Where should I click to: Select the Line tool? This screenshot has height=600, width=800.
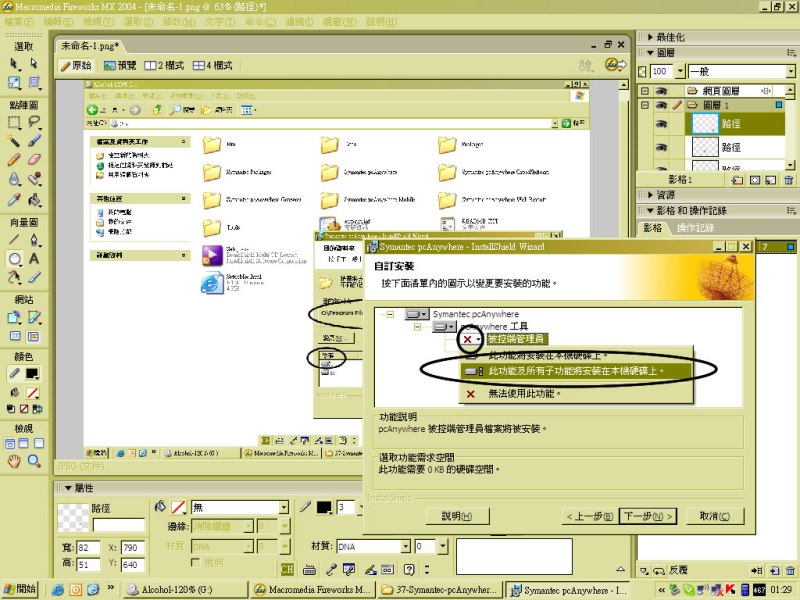[14, 239]
